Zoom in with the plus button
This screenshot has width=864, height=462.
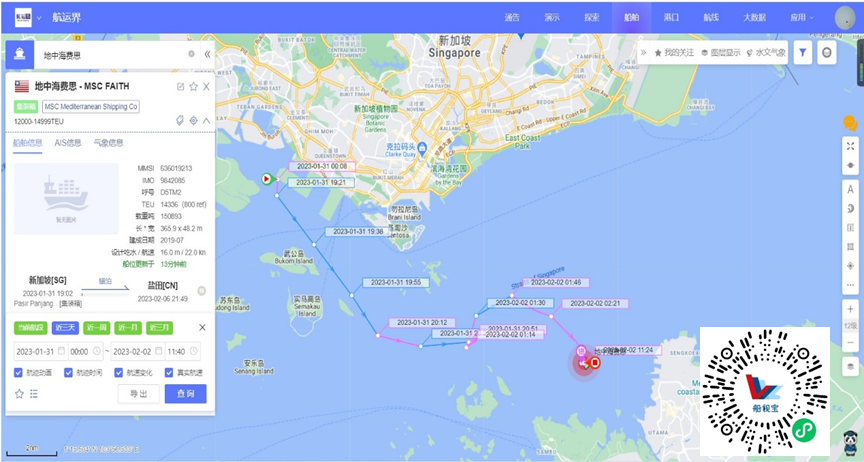point(850,309)
